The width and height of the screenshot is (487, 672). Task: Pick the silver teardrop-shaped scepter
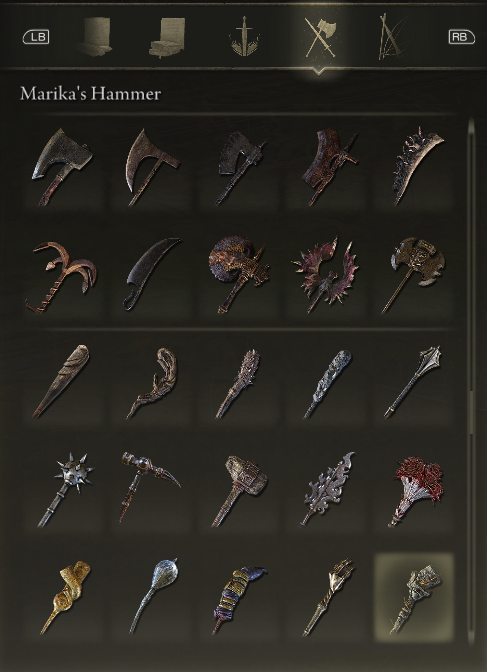153,596
